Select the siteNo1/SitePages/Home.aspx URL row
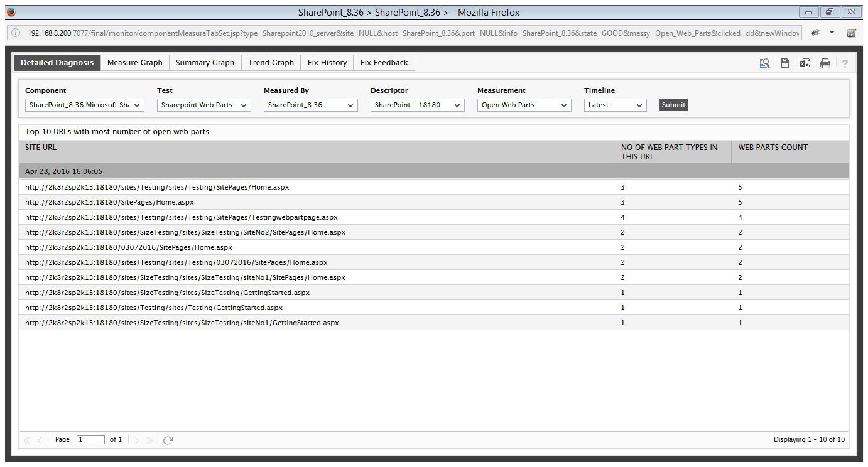Viewport: 868px width, 467px height. point(434,277)
